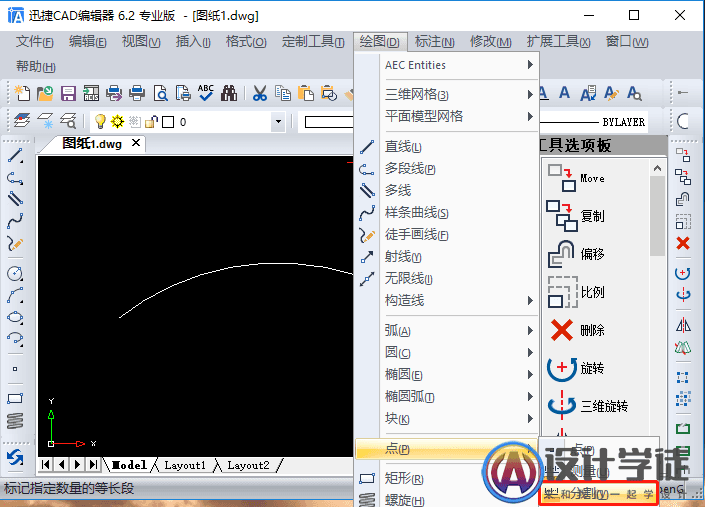Jump to first layout tab arrow
This screenshot has width=705, height=507.
(x=45, y=464)
